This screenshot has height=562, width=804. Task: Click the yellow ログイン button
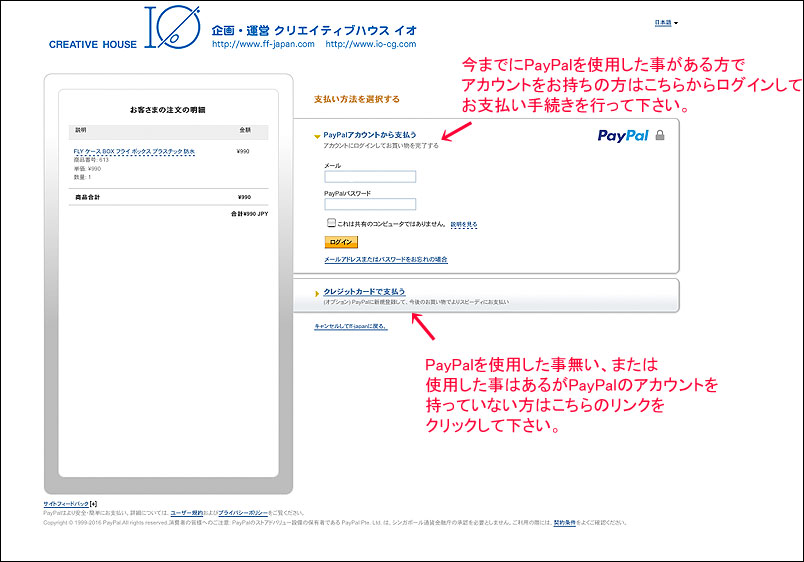pyautogui.click(x=341, y=242)
